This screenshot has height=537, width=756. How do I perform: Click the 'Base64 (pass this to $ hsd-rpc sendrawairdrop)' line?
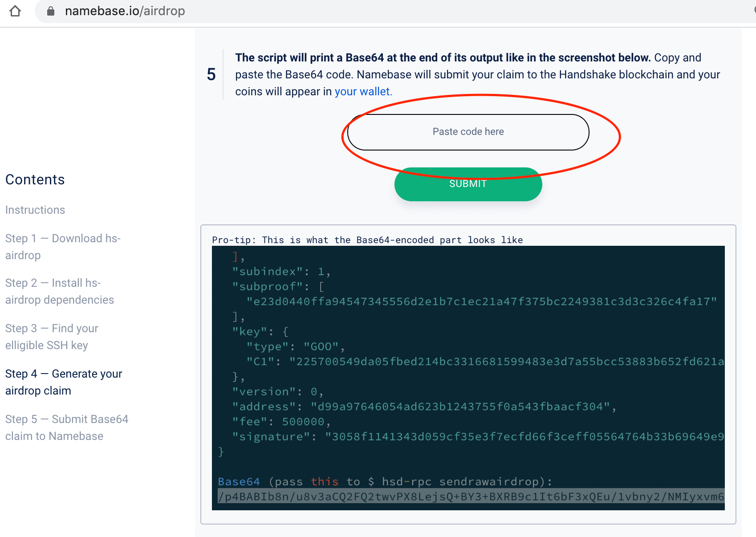(x=385, y=482)
